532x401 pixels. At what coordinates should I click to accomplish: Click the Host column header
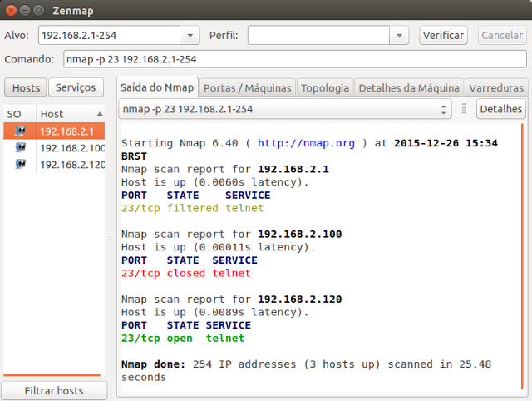point(70,114)
